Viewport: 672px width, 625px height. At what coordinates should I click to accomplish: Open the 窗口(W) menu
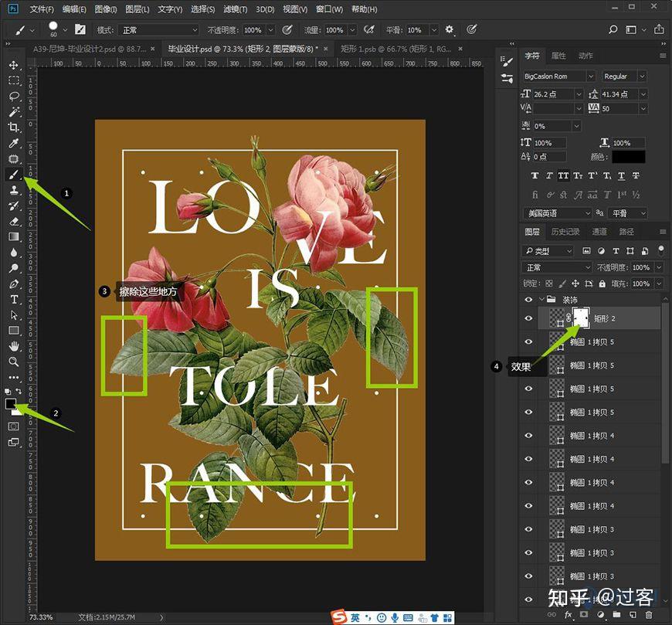(x=329, y=9)
